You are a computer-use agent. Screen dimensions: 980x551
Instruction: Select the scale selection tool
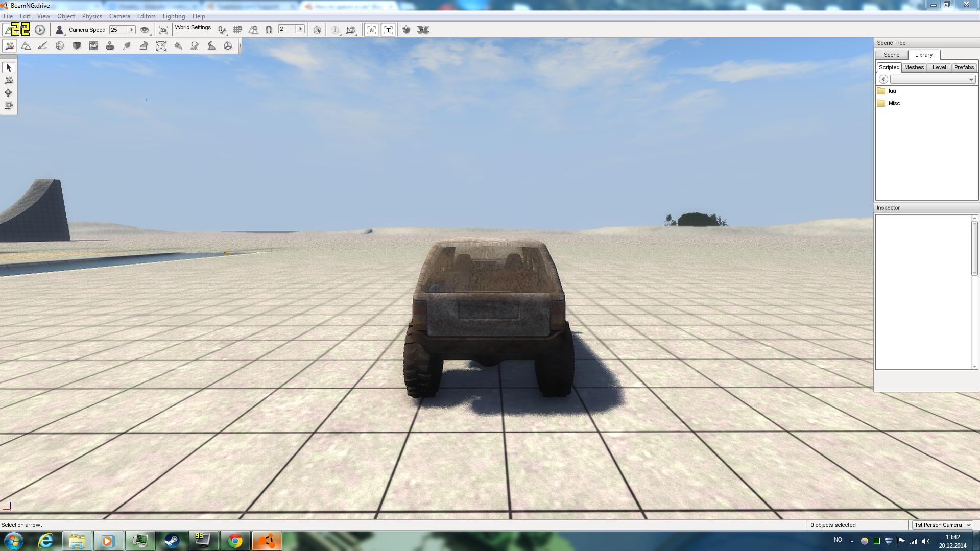(x=9, y=105)
